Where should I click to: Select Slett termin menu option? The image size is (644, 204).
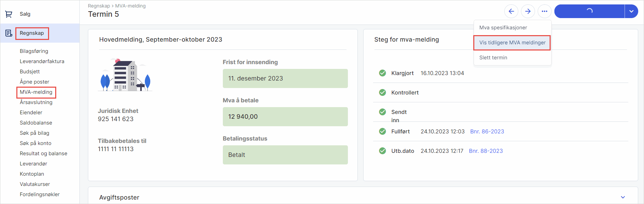[493, 58]
